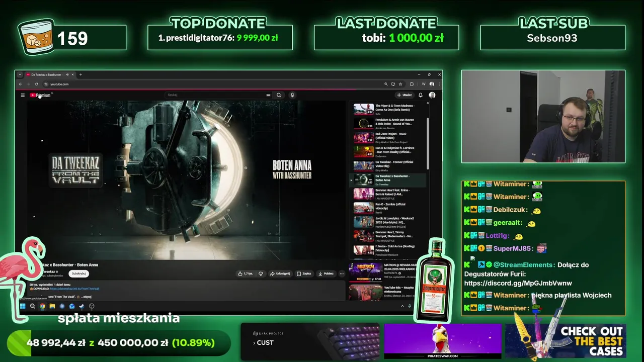Open the YouTube hamburger guide menu
Screen dimensions: 644x362
pos(22,95)
